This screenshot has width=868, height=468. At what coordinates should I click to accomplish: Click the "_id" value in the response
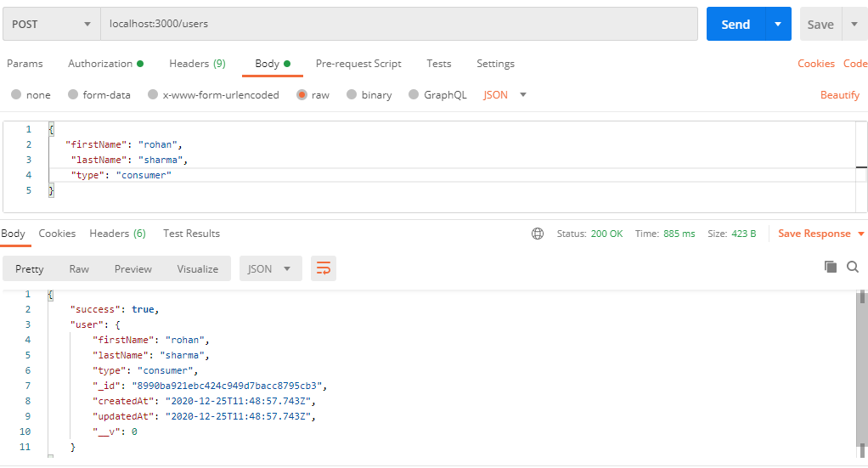(x=227, y=386)
